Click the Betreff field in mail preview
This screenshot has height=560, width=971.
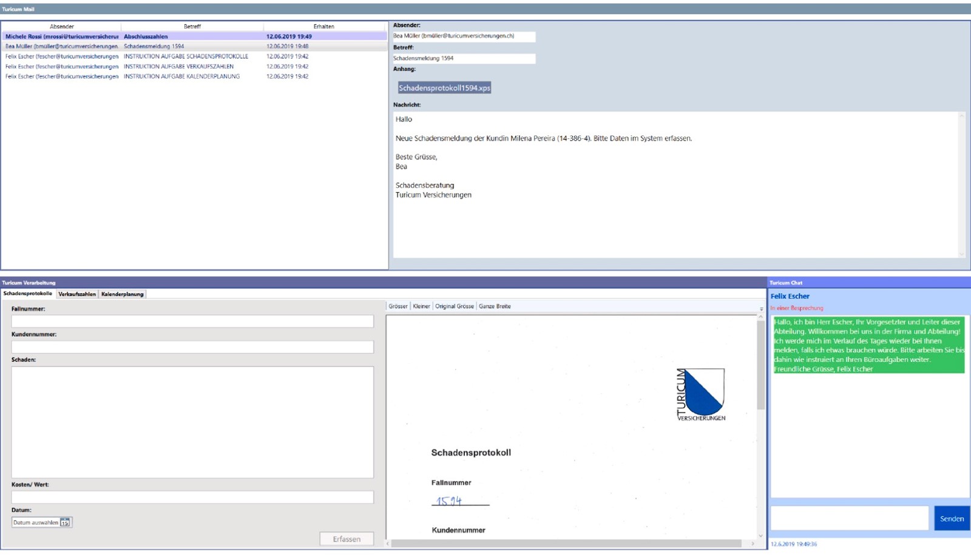(x=464, y=58)
